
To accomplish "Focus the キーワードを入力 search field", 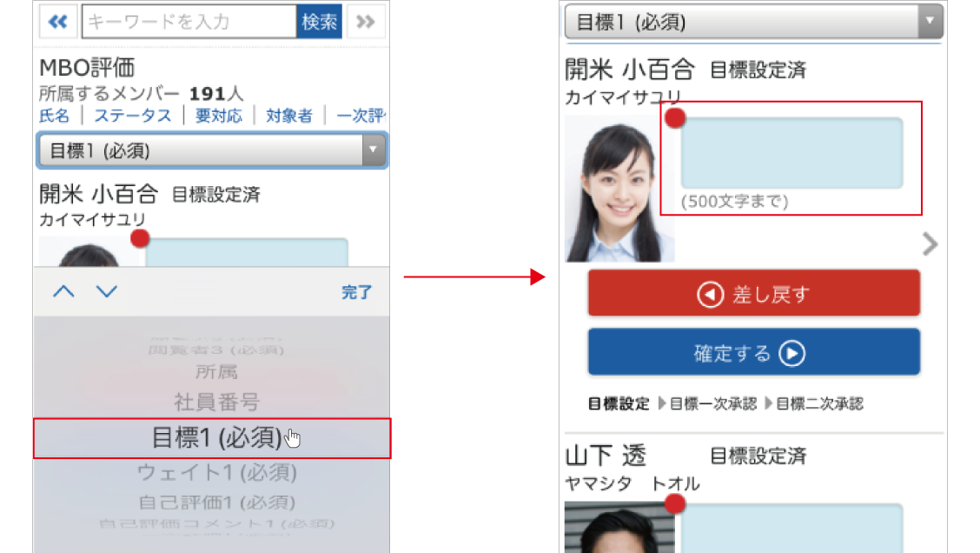I will (x=189, y=22).
